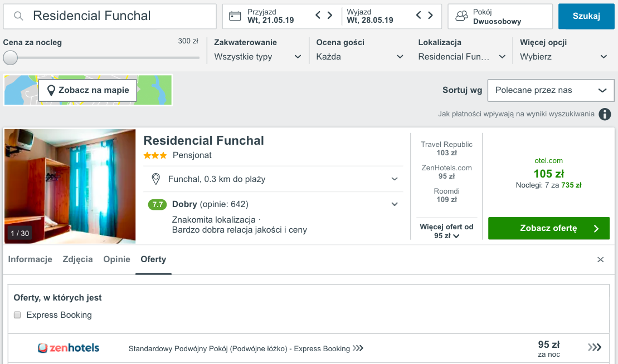Open the Sortuj wg dropdown
Viewport: 618px width, 364px height.
pos(551,90)
